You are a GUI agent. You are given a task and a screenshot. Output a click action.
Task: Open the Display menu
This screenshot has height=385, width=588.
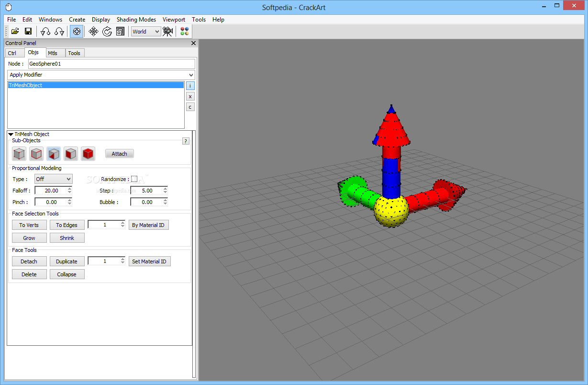(x=101, y=20)
